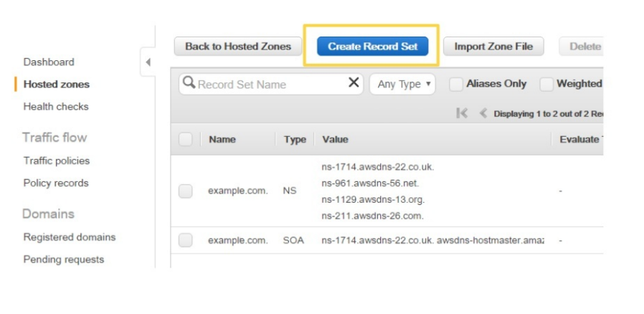Select all records via header checkbox
Image resolution: width=644 pixels, height=314 pixels.
[x=185, y=139]
